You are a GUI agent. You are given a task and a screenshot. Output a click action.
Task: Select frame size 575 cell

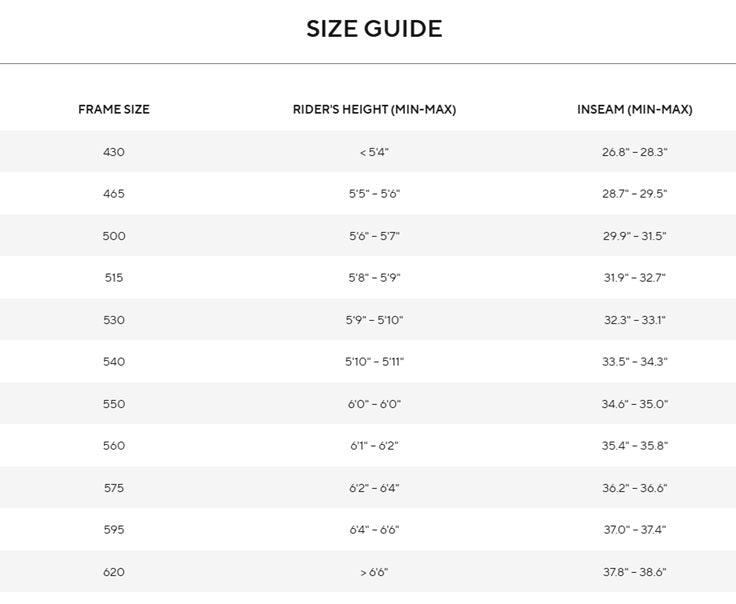pyautogui.click(x=114, y=488)
